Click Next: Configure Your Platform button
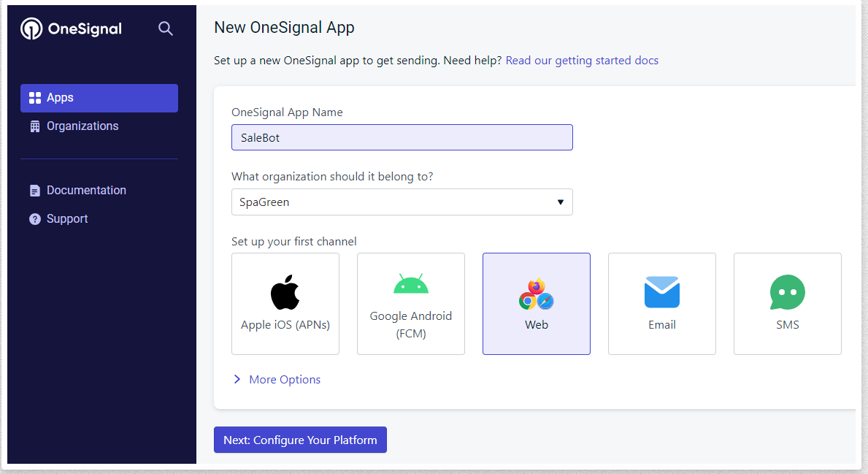 point(300,440)
